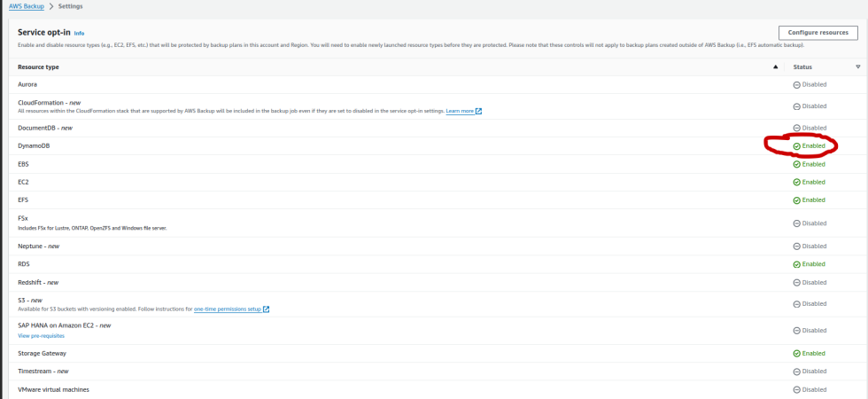This screenshot has width=868, height=399.
Task: Click the Service opt-in heading
Action: pyautogui.click(x=44, y=33)
